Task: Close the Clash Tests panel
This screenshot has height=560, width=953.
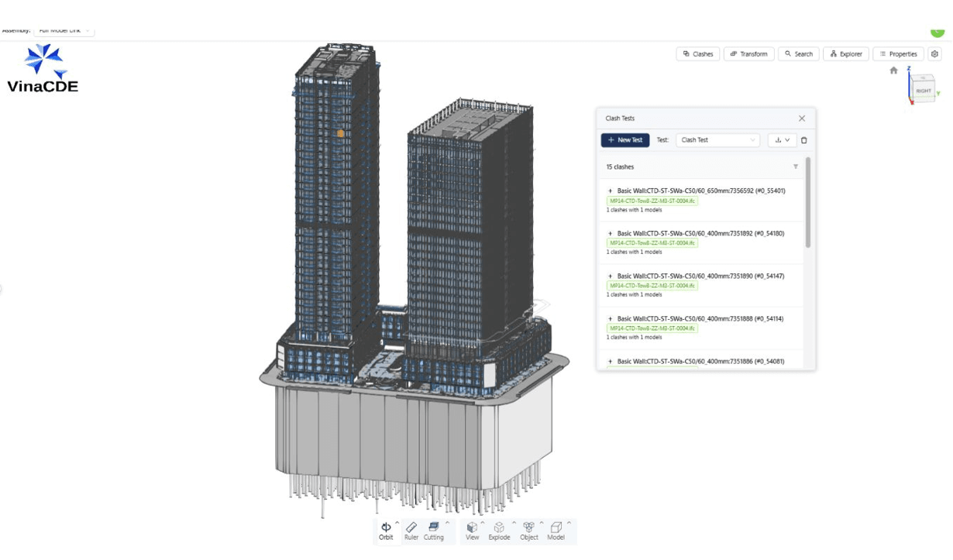Action: tap(802, 119)
